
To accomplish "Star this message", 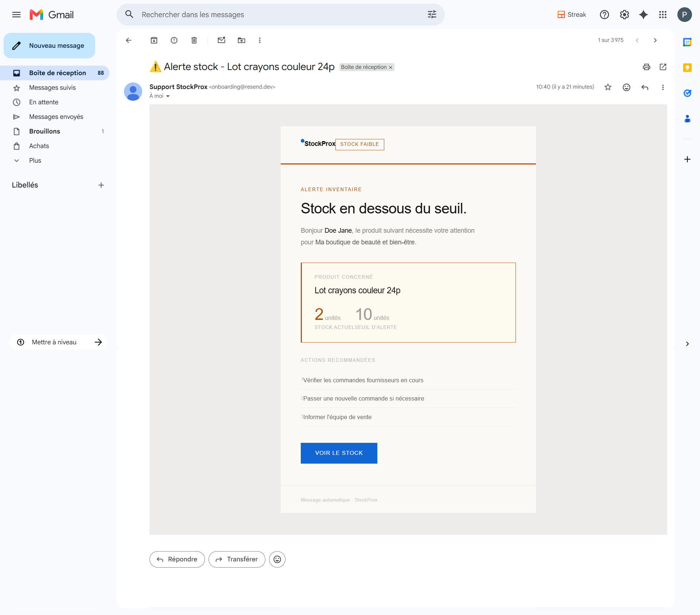I will point(608,87).
